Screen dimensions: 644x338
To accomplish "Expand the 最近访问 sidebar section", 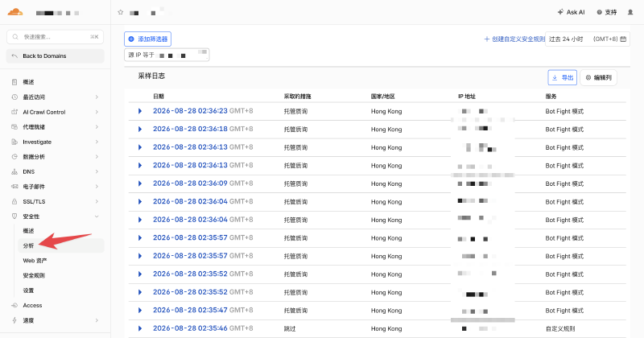I will pos(97,97).
